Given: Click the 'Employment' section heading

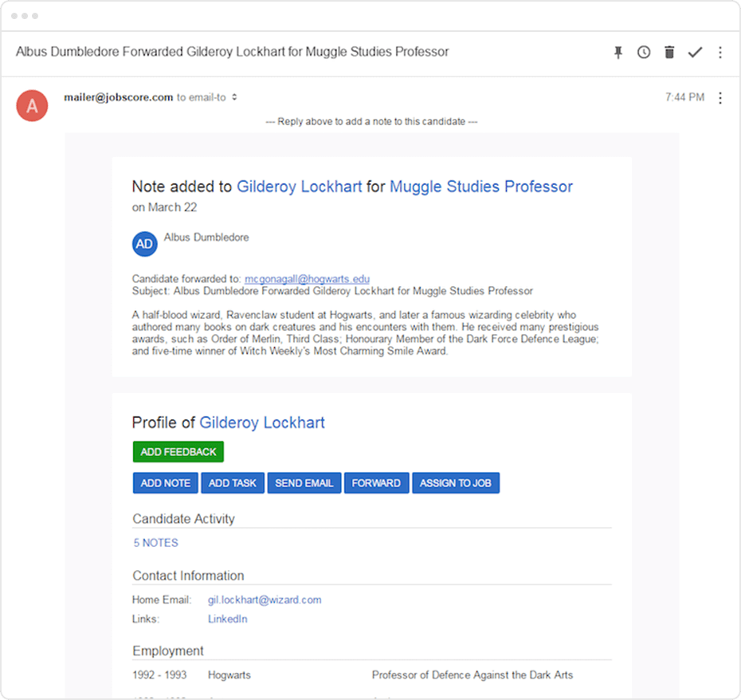Looking at the screenshot, I should [168, 651].
